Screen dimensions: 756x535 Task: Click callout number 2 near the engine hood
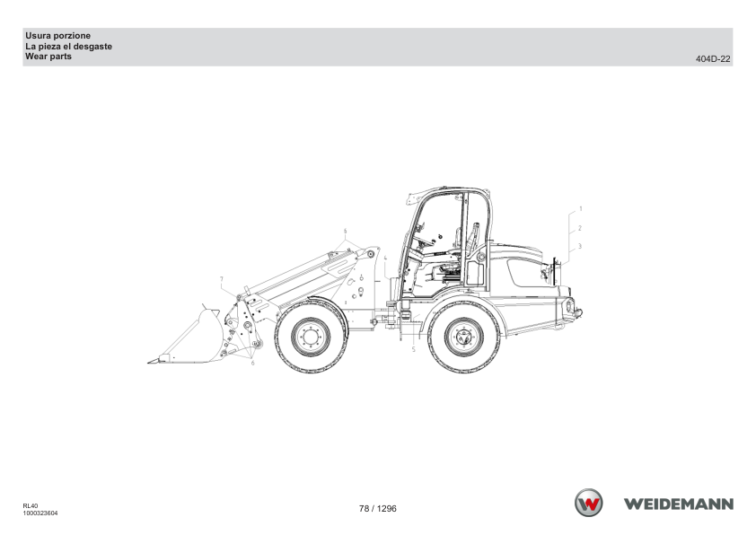pyautogui.click(x=580, y=228)
